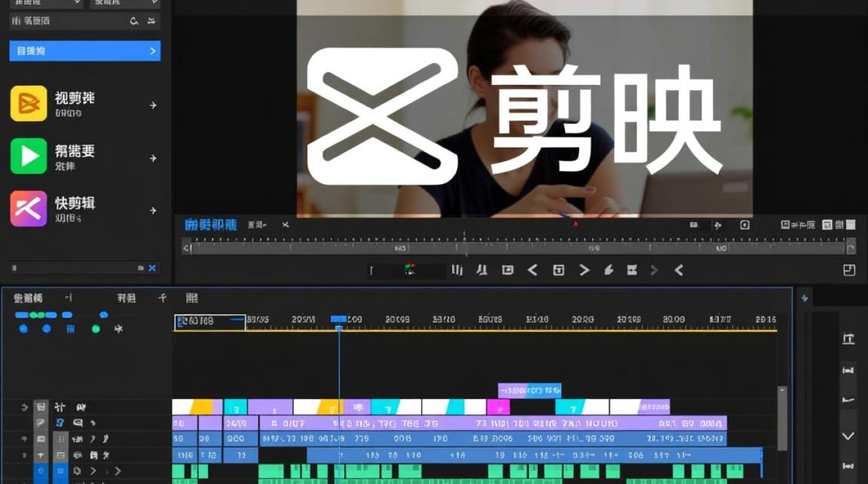Click the pencil marker icon in the transport row
Image resolution: width=868 pixels, height=484 pixels.
point(608,270)
